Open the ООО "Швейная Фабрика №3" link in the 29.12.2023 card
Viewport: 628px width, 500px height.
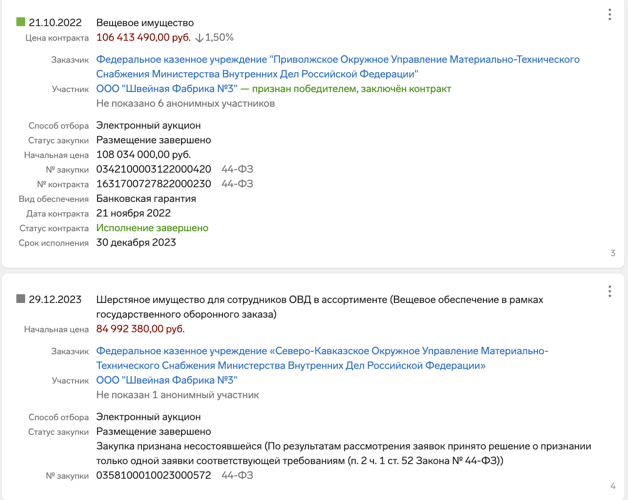[x=167, y=380]
